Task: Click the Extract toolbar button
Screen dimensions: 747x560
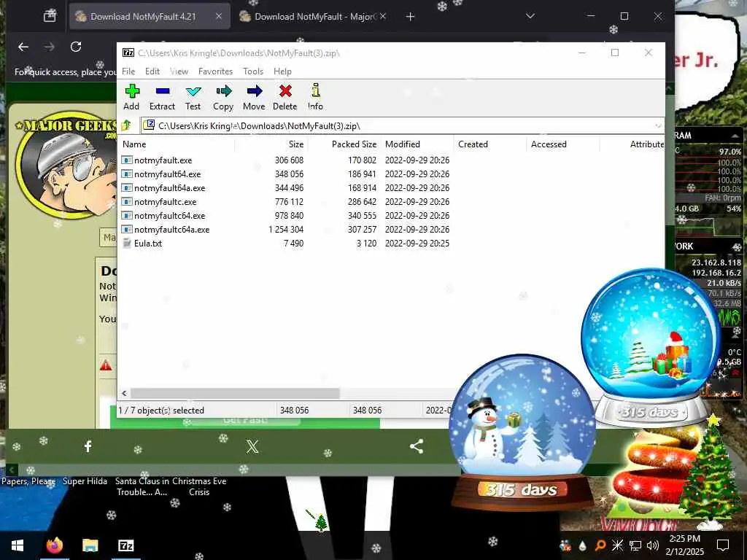Action: pos(162,97)
